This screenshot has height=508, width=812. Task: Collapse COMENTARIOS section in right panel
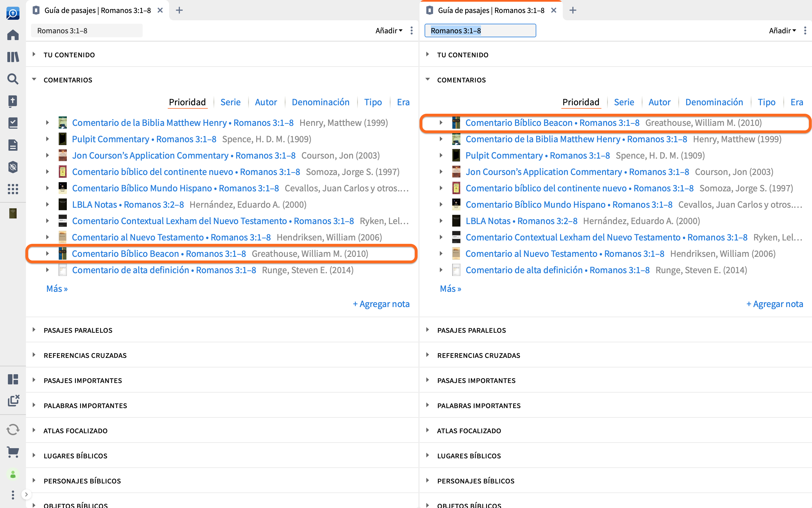pos(427,80)
